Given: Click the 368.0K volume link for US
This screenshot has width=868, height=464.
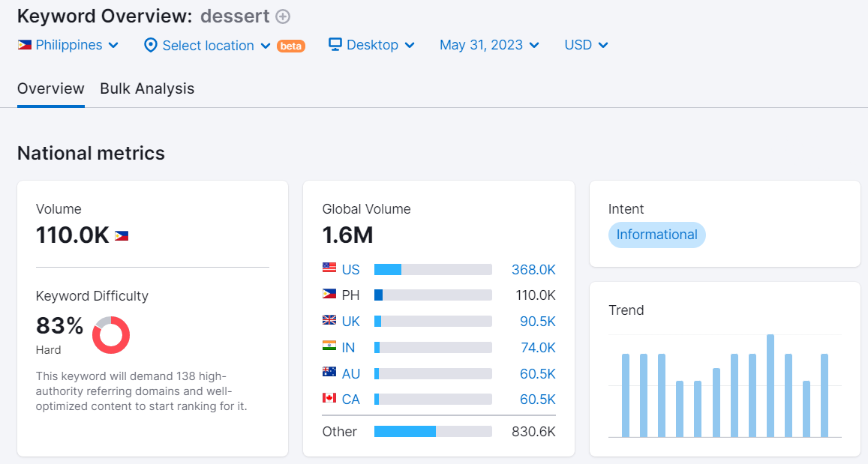Looking at the screenshot, I should [x=533, y=269].
